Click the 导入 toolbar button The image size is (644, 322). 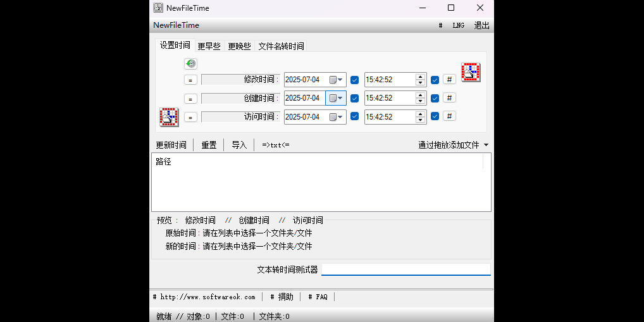pos(240,145)
